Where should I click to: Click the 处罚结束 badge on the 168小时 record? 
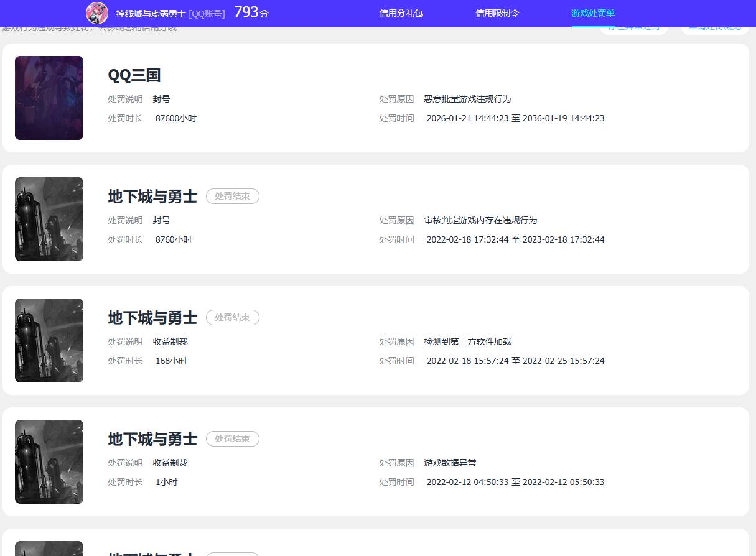pos(233,317)
